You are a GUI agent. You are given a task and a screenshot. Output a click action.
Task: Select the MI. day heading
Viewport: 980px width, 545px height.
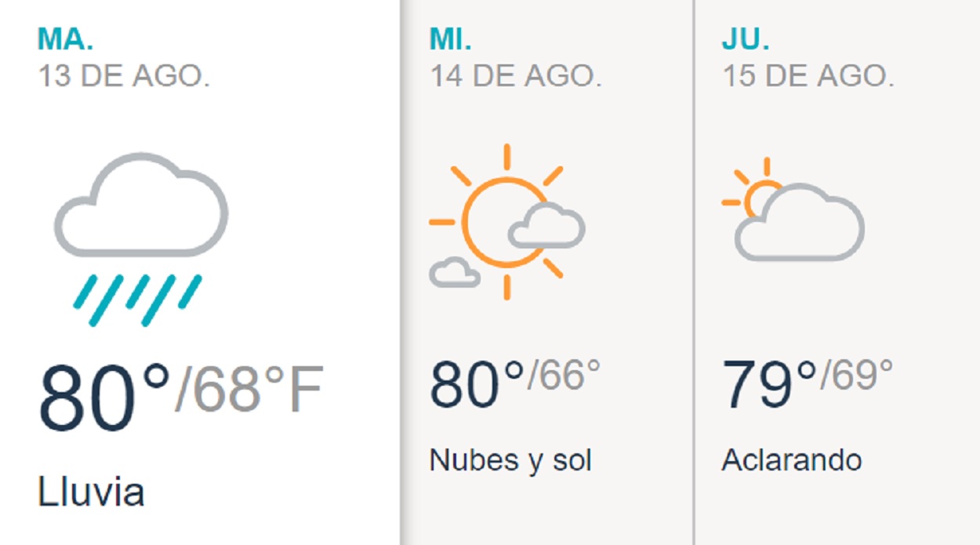[450, 38]
